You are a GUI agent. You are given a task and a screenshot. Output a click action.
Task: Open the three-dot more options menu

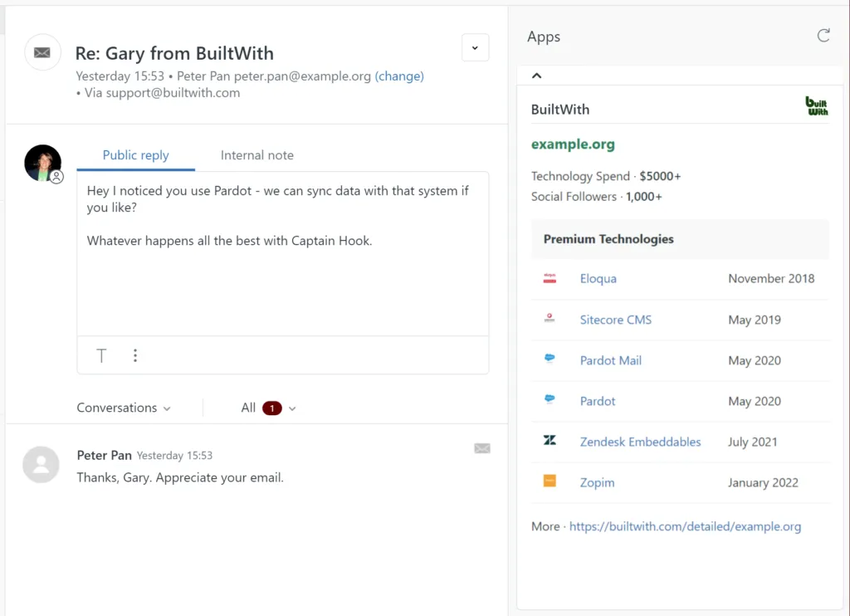[135, 356]
